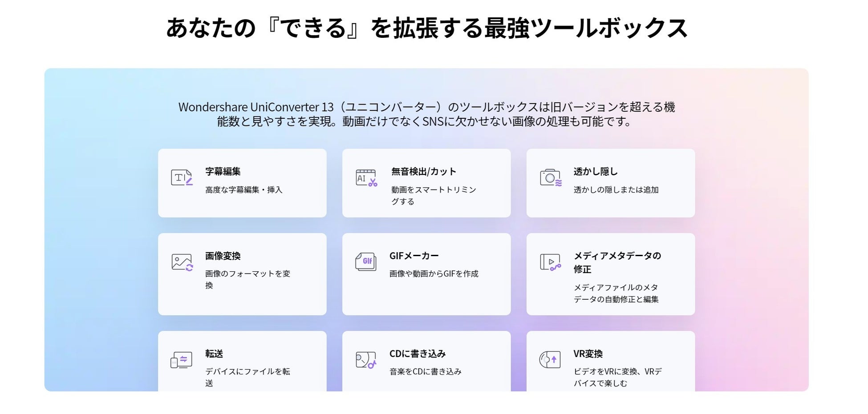The height and width of the screenshot is (414, 868).
Task: Click the description デバイスにファイルを転送
Action: tap(247, 377)
